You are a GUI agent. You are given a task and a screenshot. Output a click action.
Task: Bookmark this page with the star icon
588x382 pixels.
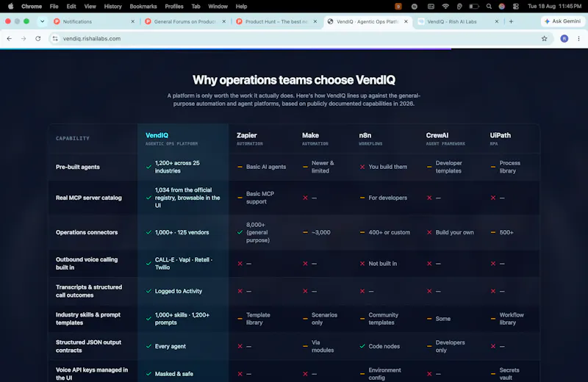click(544, 38)
